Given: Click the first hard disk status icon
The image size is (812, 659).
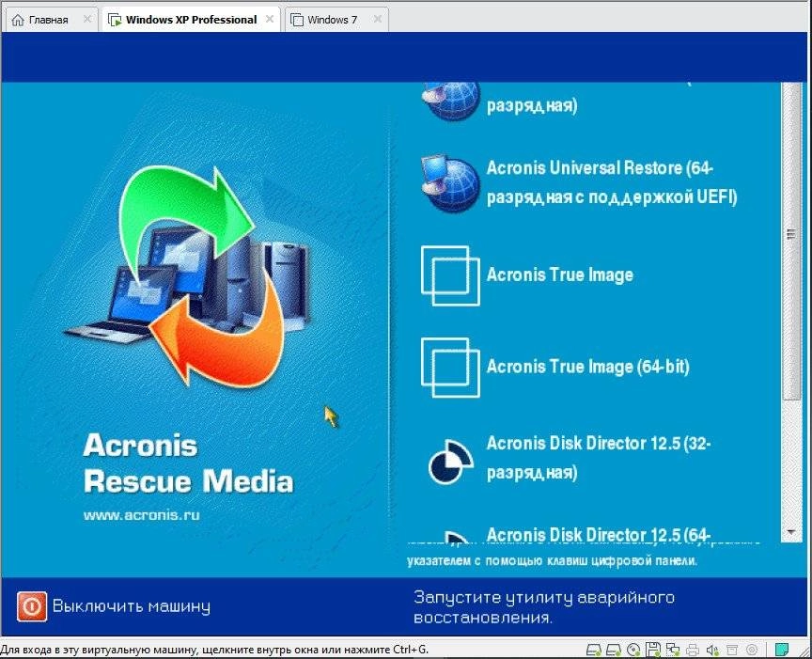Looking at the screenshot, I should pos(593,650).
